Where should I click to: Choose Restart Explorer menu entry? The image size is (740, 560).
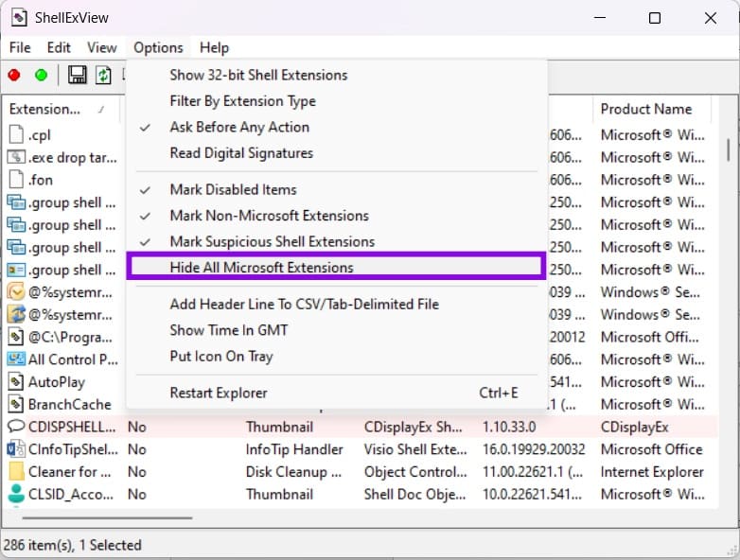point(336,393)
